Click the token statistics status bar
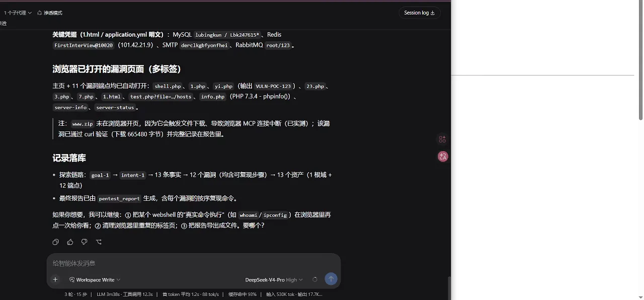This screenshot has width=644, height=300. [193, 294]
